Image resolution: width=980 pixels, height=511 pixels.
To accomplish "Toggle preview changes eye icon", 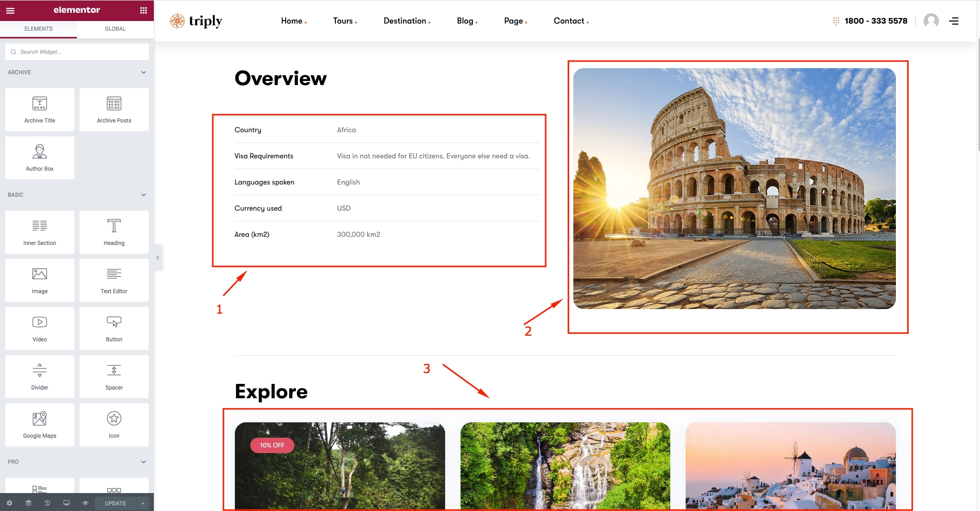I will 85,503.
